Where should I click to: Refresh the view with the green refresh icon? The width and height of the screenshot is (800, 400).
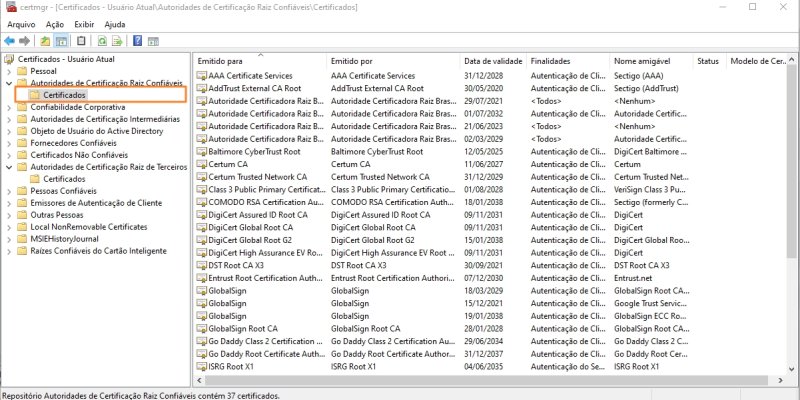click(102, 41)
